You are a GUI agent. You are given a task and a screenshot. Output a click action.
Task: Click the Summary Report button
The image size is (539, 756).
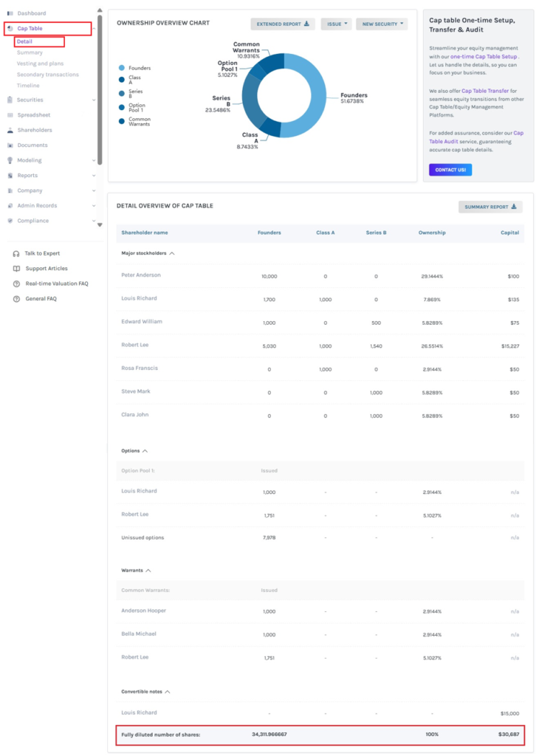point(490,207)
